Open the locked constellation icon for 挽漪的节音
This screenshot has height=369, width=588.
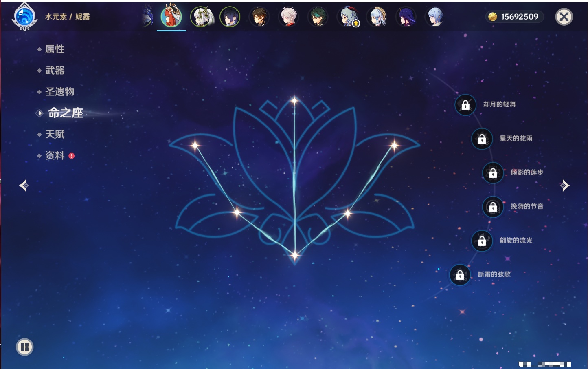tap(493, 207)
